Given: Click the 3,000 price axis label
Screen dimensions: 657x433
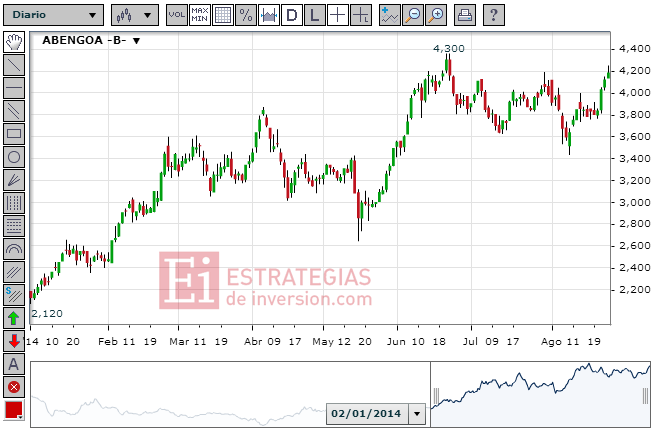Looking at the screenshot, I should point(635,202).
